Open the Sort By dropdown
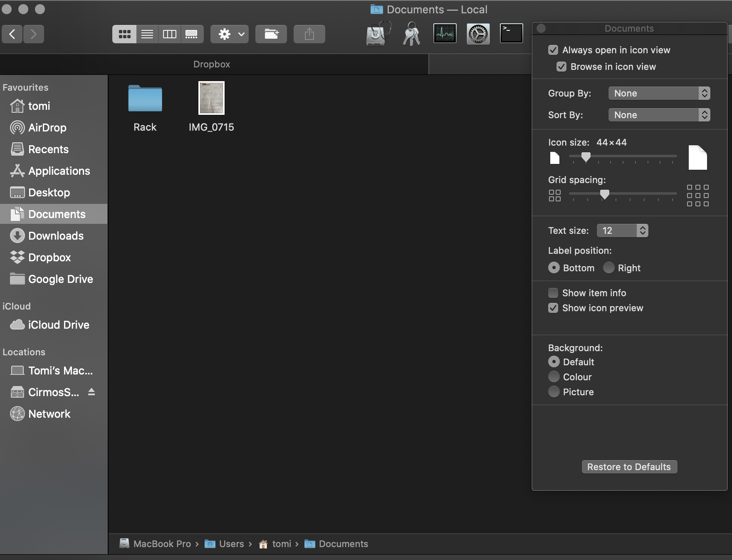 659,115
